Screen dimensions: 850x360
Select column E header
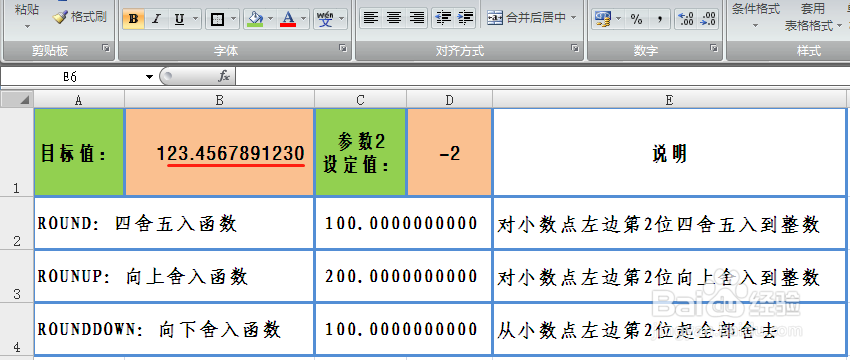(x=669, y=100)
